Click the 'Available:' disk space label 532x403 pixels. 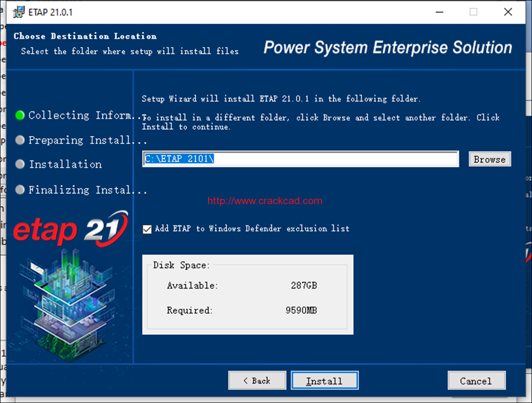(x=192, y=286)
